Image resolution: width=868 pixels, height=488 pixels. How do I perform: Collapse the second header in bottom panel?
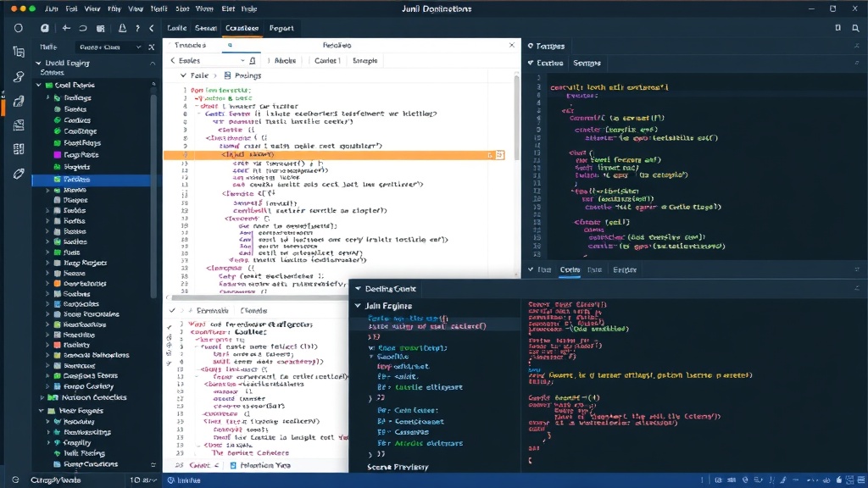pyautogui.click(x=359, y=305)
